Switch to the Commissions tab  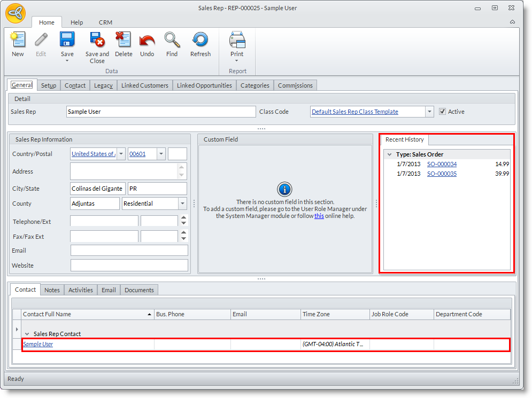tap(295, 85)
